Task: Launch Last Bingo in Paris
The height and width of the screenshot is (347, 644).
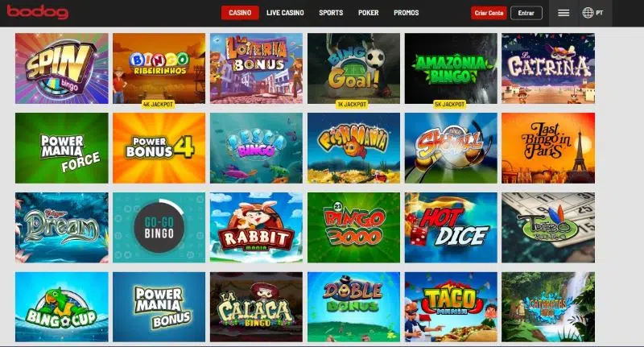Action: coord(548,148)
